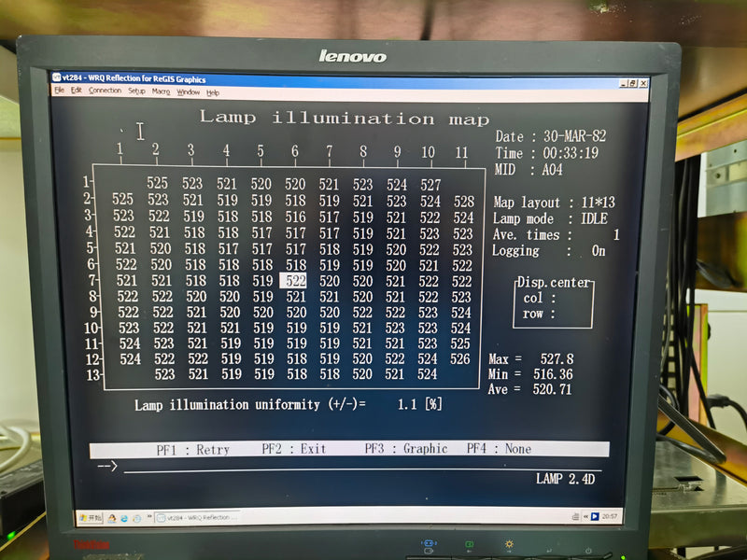Click the blue arrow tray icon
Viewport: 747px width, 560px height.
[x=595, y=517]
